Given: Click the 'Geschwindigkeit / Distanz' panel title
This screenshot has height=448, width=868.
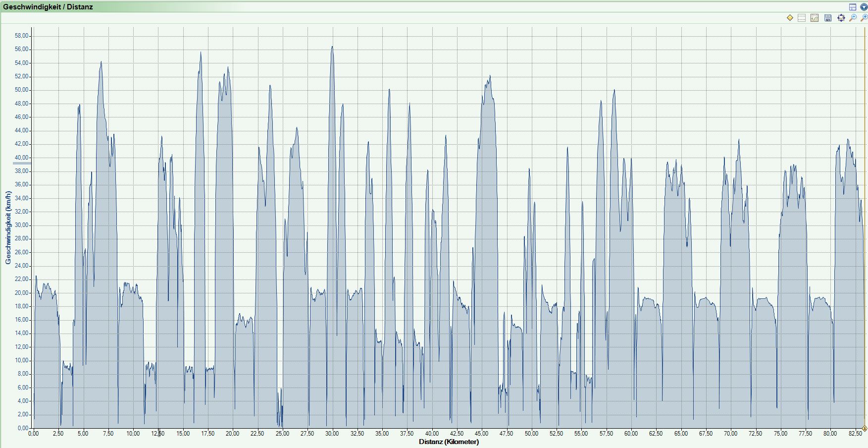Looking at the screenshot, I should (x=48, y=7).
